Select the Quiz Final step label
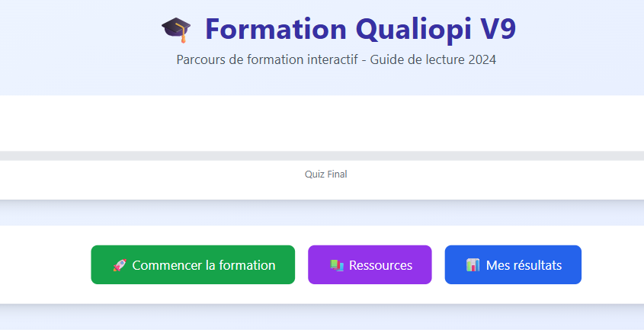The width and height of the screenshot is (644, 333). click(x=325, y=175)
